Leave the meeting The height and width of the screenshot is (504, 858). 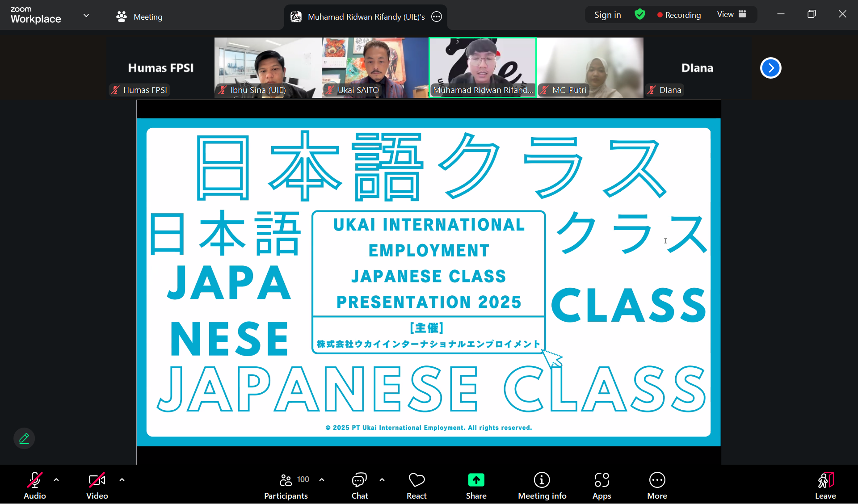point(825,481)
